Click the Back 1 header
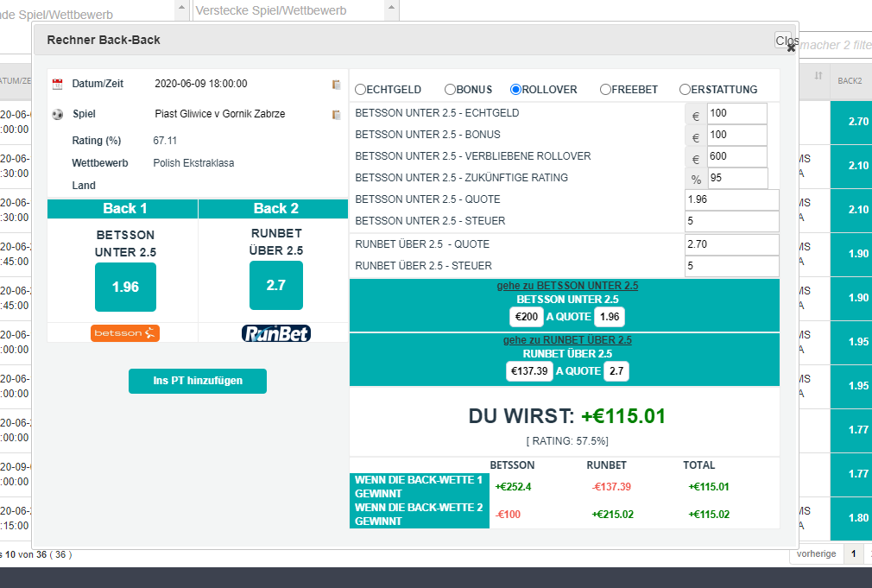 [x=123, y=209]
